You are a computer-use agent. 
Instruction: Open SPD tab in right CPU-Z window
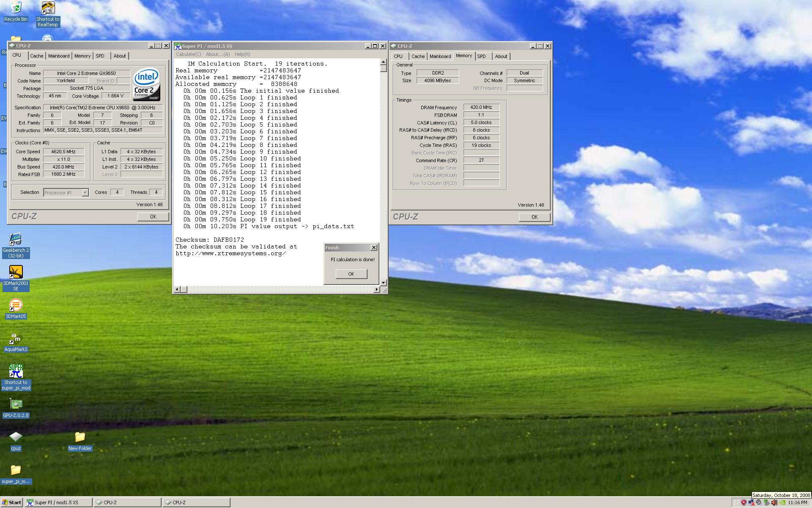click(481, 56)
